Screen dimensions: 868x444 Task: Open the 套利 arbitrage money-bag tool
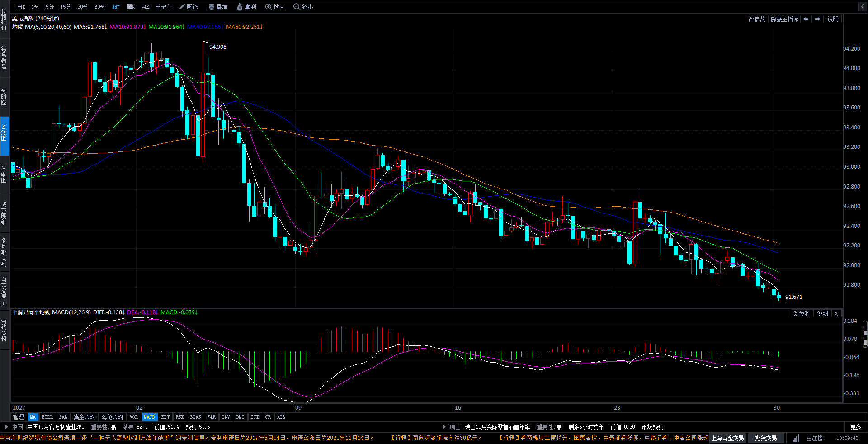246,7
